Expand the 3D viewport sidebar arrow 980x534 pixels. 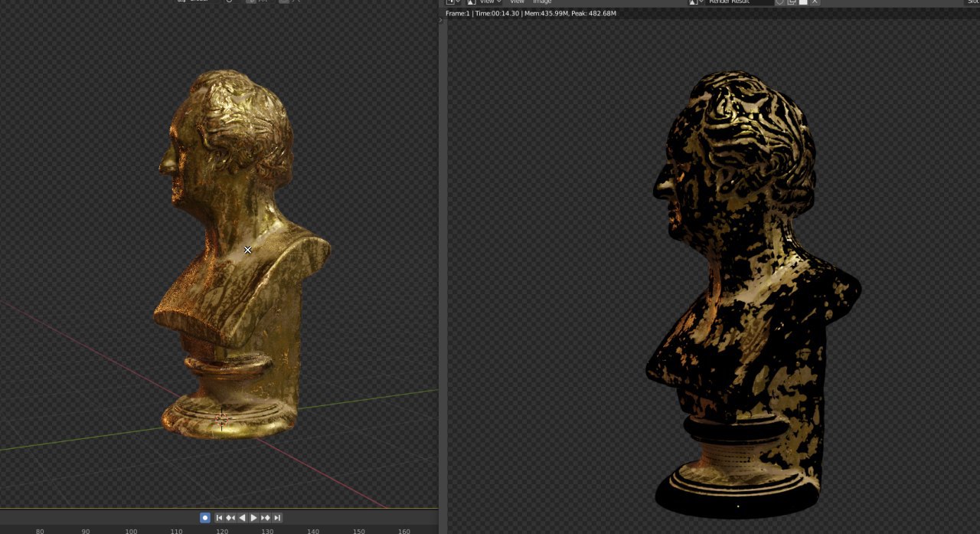pyautogui.click(x=440, y=21)
